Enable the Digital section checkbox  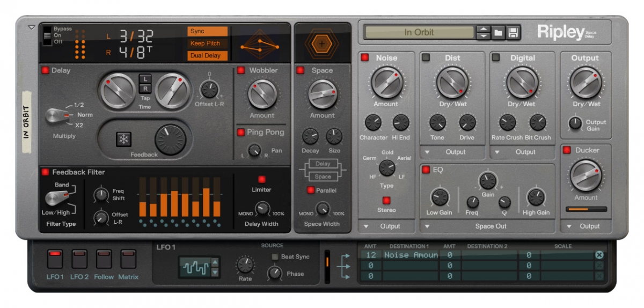(x=496, y=58)
